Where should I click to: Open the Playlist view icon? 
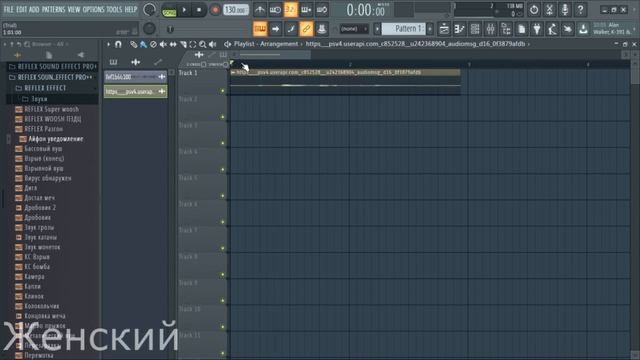[x=444, y=29]
